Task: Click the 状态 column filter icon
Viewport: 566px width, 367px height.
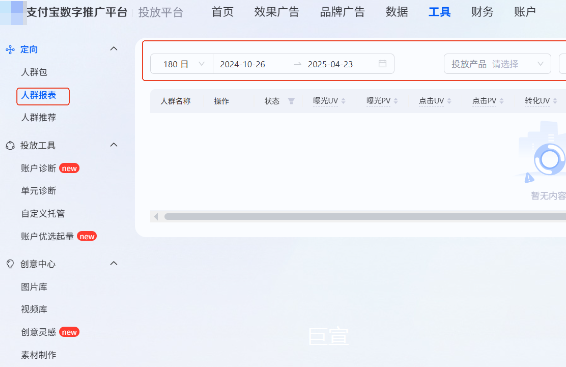Action: pyautogui.click(x=291, y=101)
